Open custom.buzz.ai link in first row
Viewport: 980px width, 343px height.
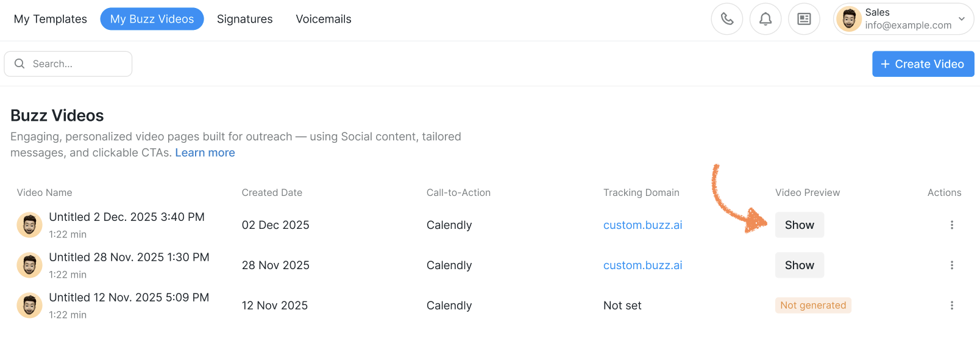pos(642,225)
